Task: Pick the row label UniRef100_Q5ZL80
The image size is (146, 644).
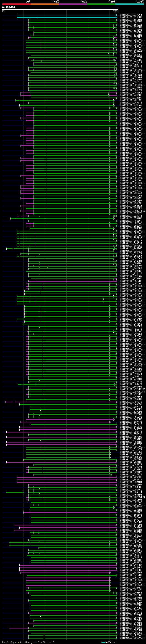Action: coord(131,226)
